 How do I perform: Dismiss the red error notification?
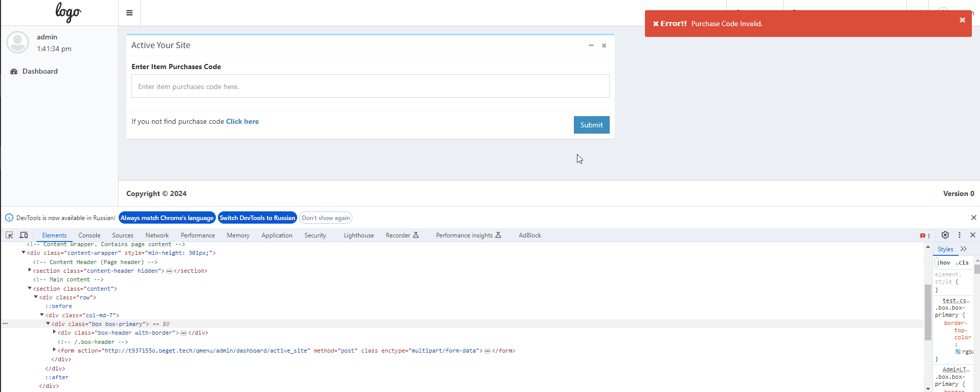tap(962, 20)
